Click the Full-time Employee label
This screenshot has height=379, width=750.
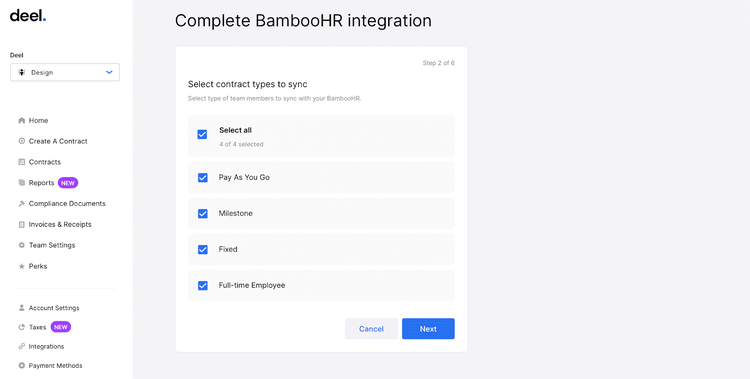(x=252, y=285)
